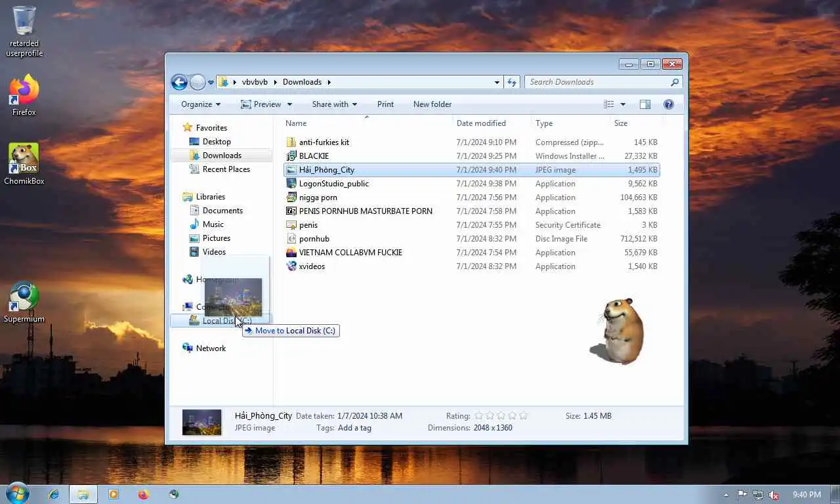This screenshot has height=504, width=840.
Task: Open the recent pages dropdown arrow
Action: [x=211, y=83]
